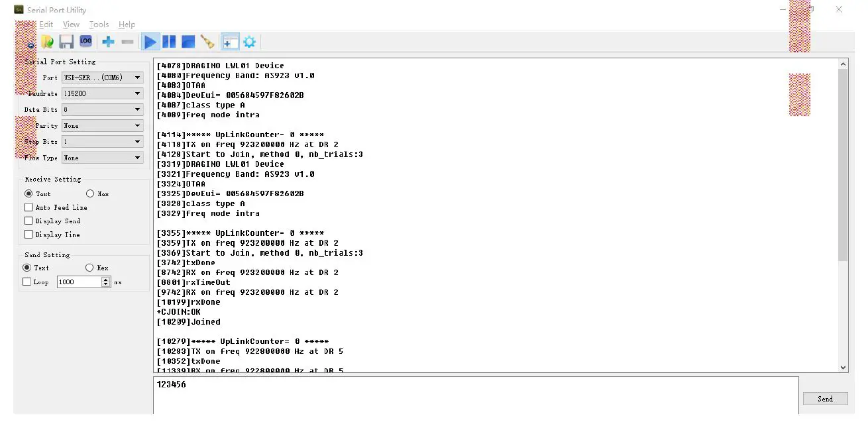Click the LOG icon in the toolbar
This screenshot has width=868, height=424.
click(85, 42)
